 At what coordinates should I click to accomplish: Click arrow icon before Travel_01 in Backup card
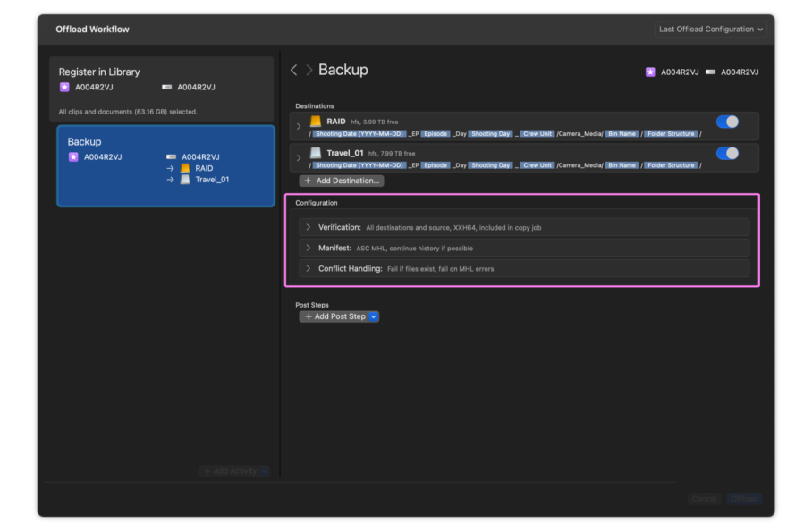click(170, 180)
